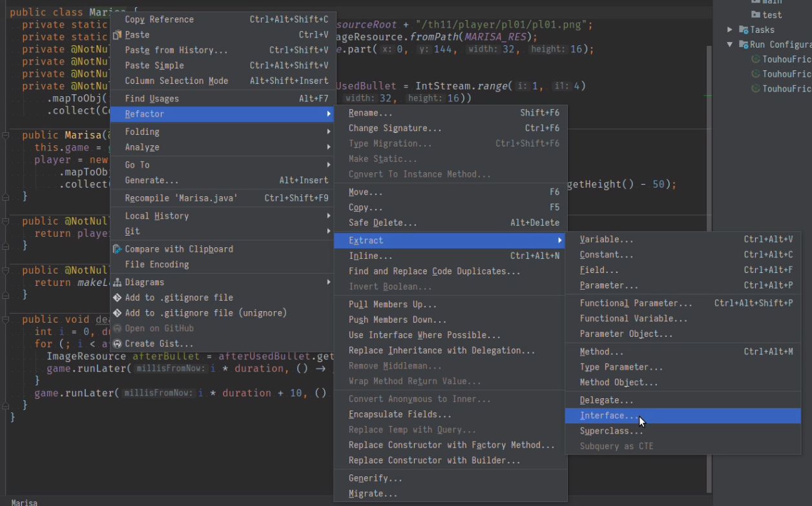Collapse the Run Configurations node arrow
Image resolution: width=812 pixels, height=506 pixels.
[x=730, y=45]
